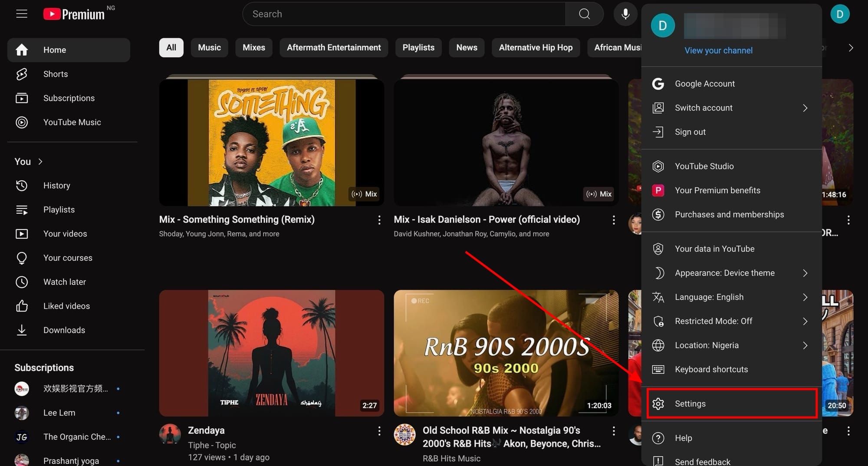This screenshot has width=868, height=466.
Task: Open Settings in the account menu
Action: [731, 404]
